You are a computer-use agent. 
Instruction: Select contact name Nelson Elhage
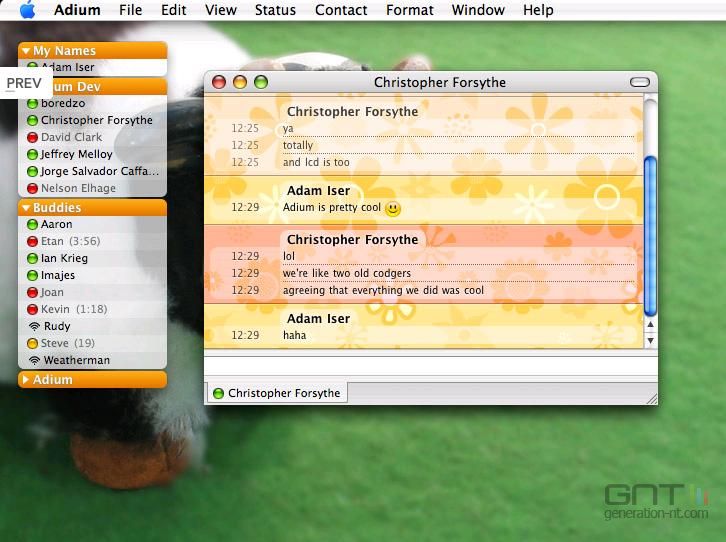tap(78, 188)
